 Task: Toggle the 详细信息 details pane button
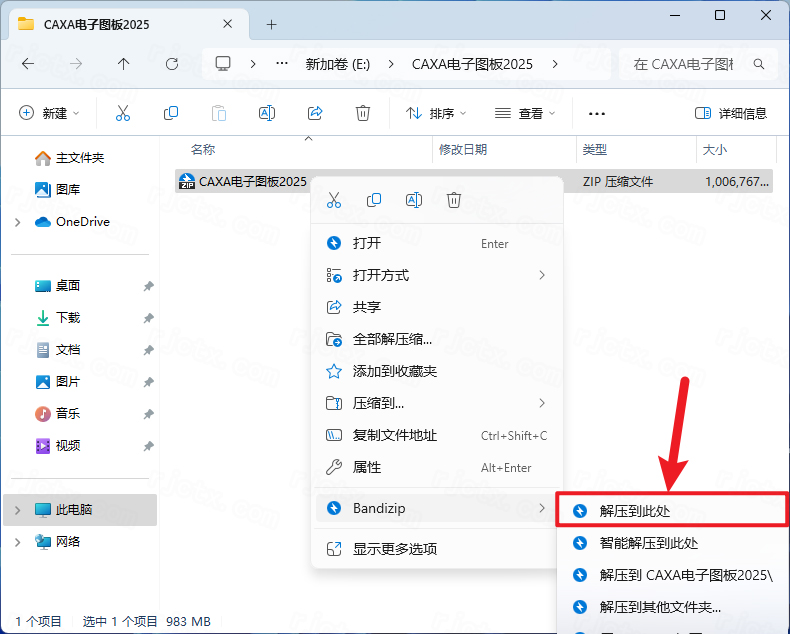click(731, 113)
